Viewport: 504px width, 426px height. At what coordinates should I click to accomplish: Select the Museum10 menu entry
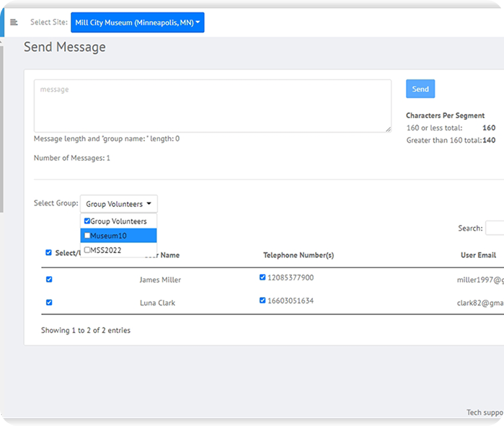(109, 236)
